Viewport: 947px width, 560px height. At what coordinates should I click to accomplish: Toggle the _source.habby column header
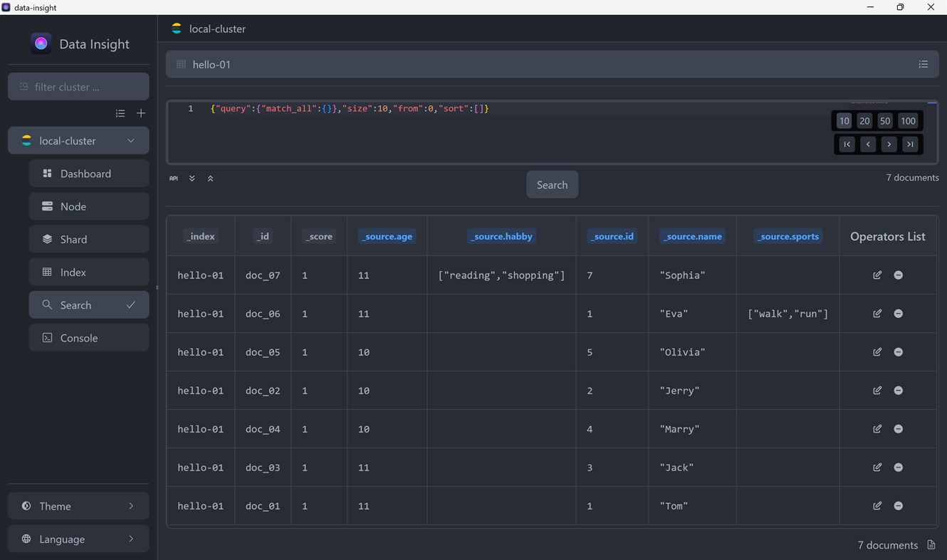tap(502, 236)
